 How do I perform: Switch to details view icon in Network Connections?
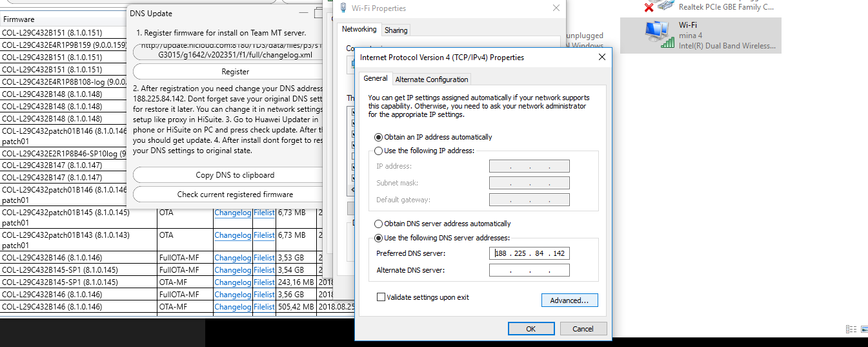click(x=850, y=330)
